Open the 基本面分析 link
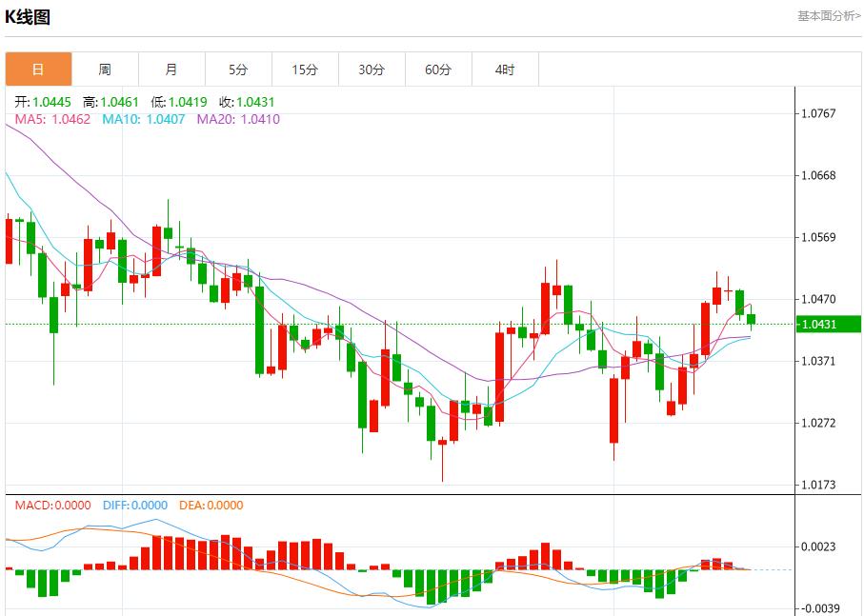 pyautogui.click(x=829, y=16)
